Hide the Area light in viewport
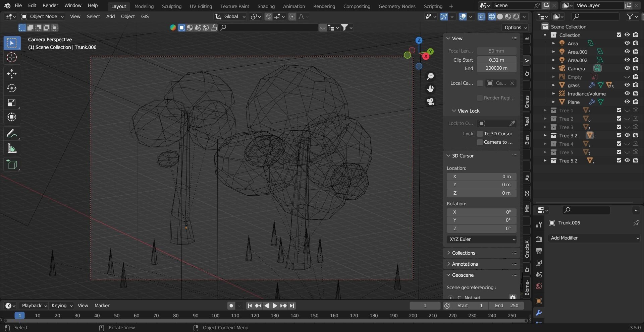The image size is (644, 332). tap(627, 43)
